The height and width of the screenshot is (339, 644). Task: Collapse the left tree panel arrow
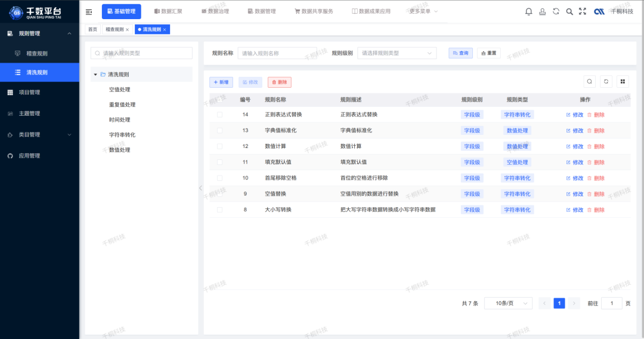point(200,188)
